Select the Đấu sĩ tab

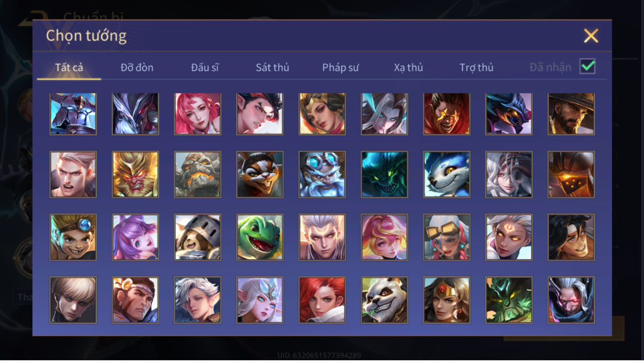[x=205, y=67]
